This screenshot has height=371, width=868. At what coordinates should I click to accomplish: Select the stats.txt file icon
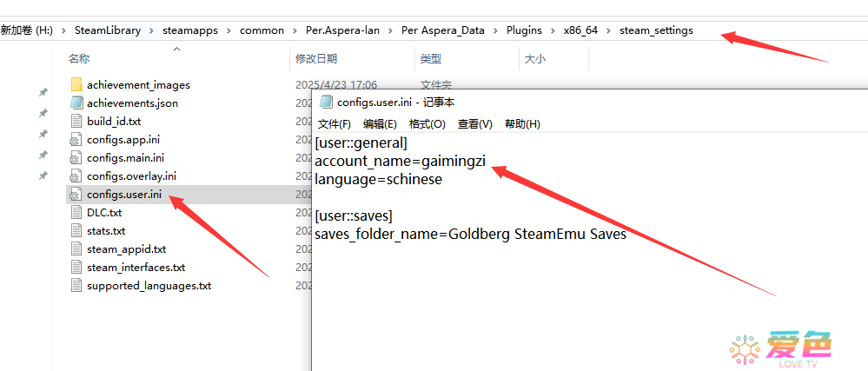76,231
